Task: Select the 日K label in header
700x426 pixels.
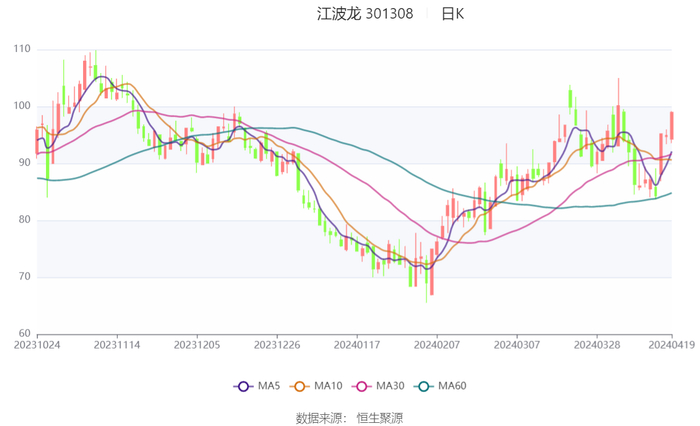Action: click(x=453, y=14)
